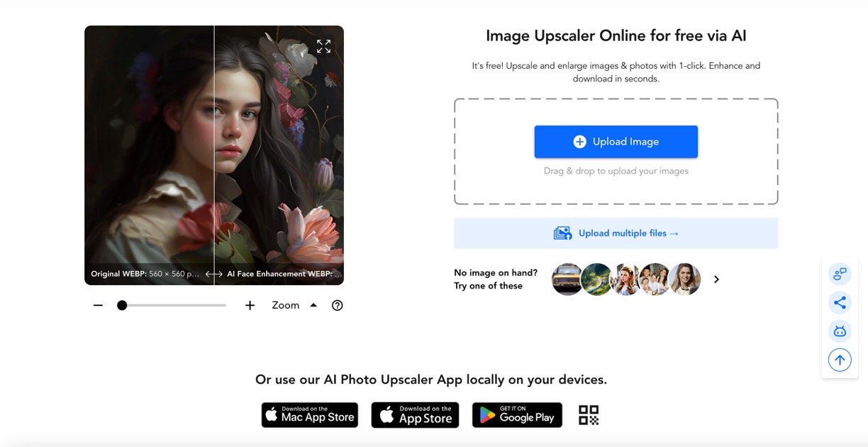The height and width of the screenshot is (447, 868).
Task: Open the help question mark icon
Action: point(337,305)
